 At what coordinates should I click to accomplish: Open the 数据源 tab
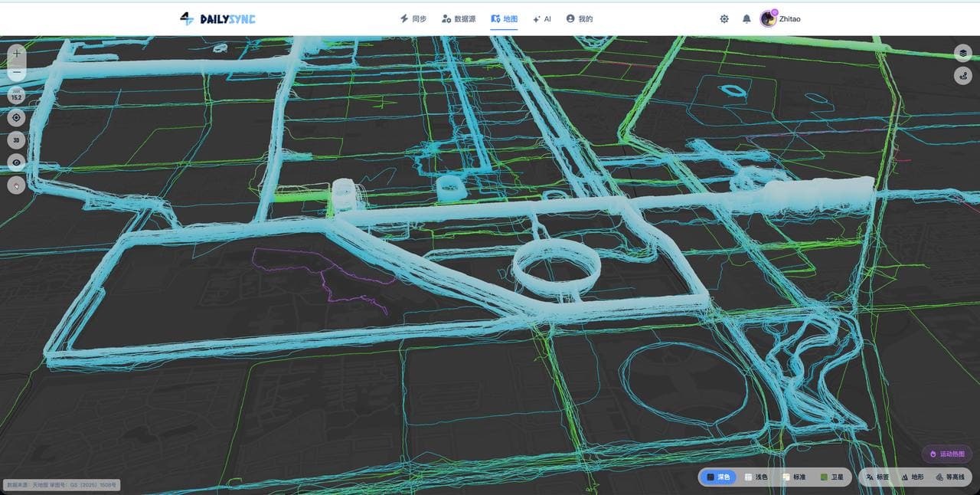(x=459, y=19)
